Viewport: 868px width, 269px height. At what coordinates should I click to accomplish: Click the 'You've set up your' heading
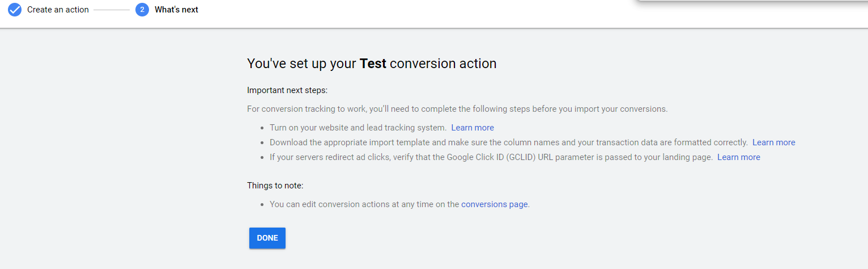(302, 64)
